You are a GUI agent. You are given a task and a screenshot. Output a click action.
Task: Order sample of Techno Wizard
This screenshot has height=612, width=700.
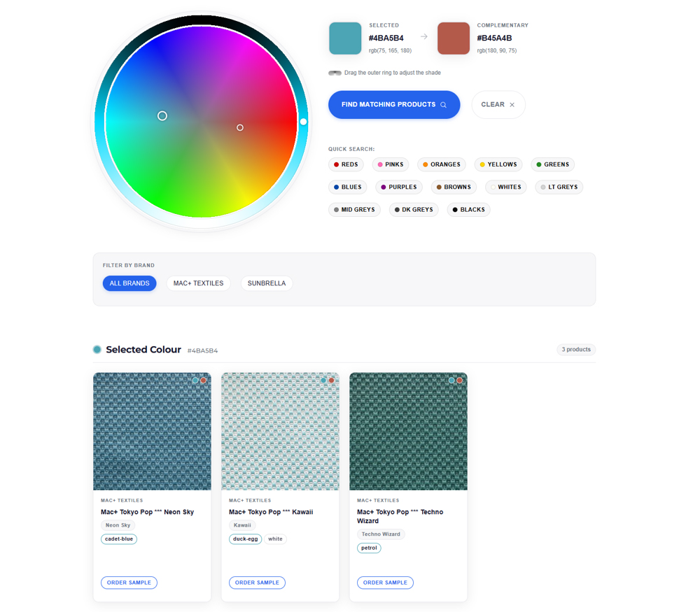point(385,583)
